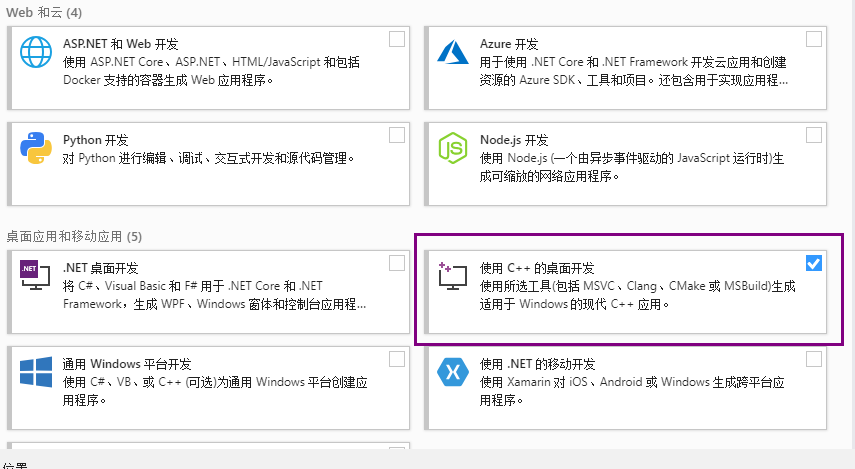The image size is (855, 469).
Task: Click the Node.js hexagon icon
Action: [453, 148]
